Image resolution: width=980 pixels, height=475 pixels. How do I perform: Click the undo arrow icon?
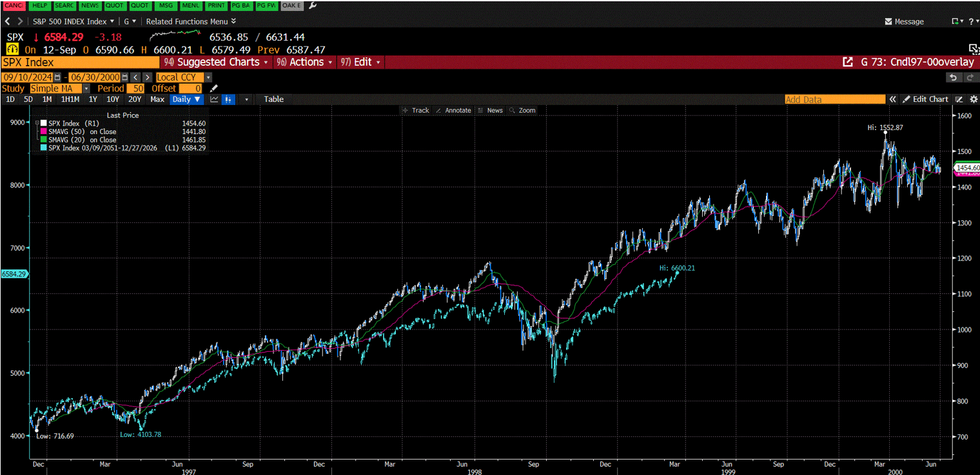coord(953,77)
